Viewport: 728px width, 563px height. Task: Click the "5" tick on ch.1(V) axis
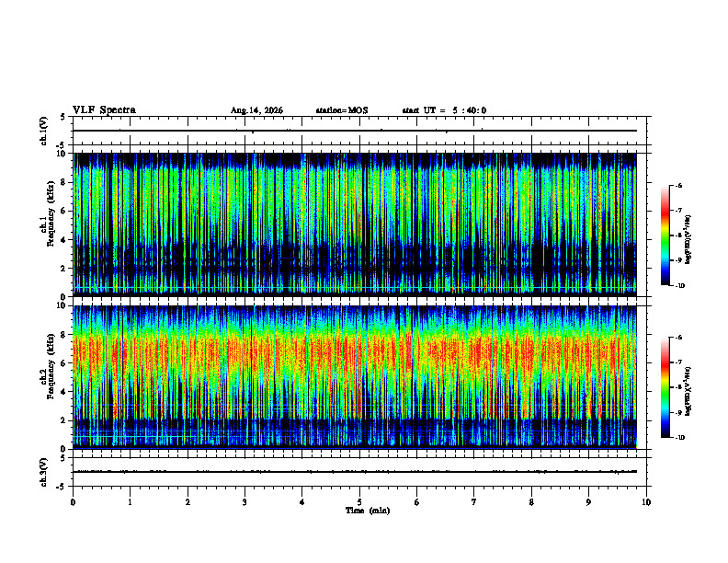[x=63, y=118]
